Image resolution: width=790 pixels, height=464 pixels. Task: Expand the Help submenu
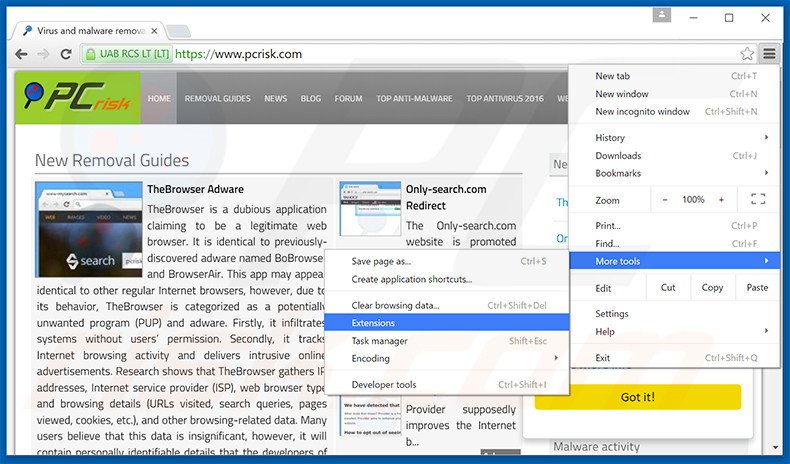tap(675, 332)
